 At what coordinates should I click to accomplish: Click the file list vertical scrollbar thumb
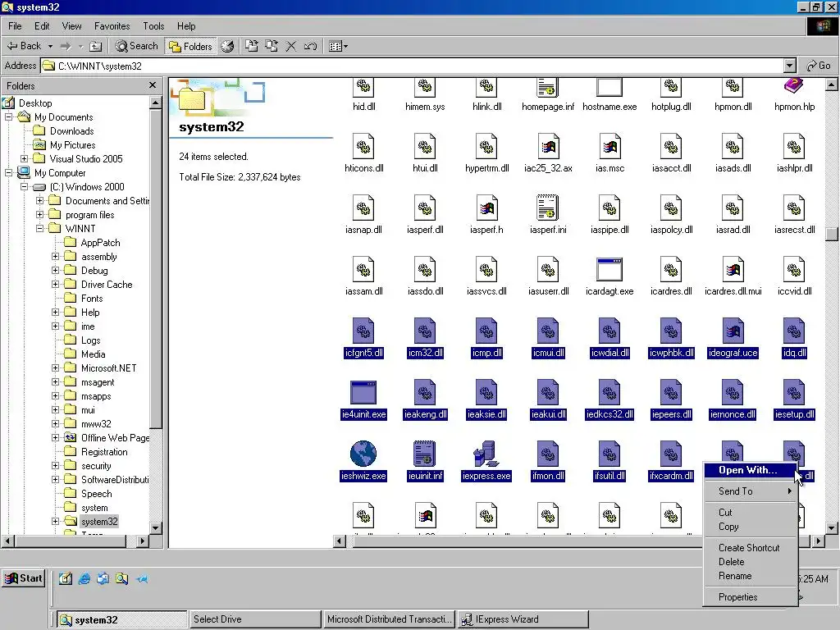[832, 235]
